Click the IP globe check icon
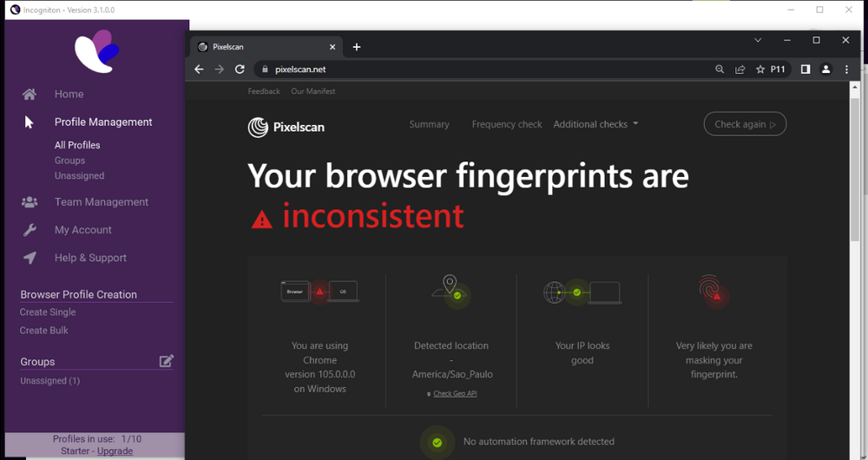The image size is (868, 460). pos(577,292)
